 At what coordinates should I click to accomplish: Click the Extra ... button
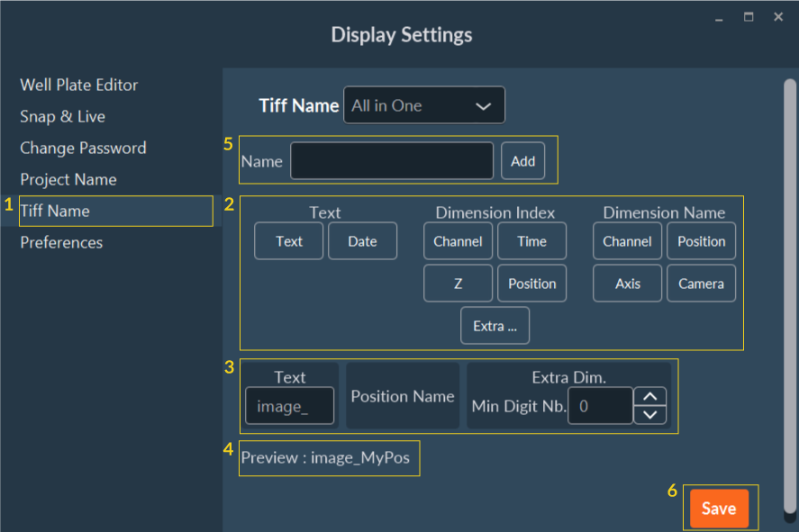(x=495, y=326)
